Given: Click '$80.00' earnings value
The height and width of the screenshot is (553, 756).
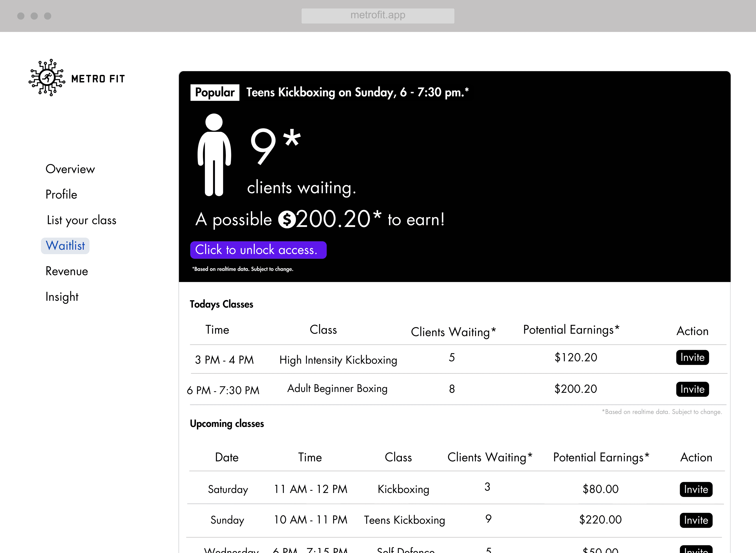Looking at the screenshot, I should pos(601,489).
